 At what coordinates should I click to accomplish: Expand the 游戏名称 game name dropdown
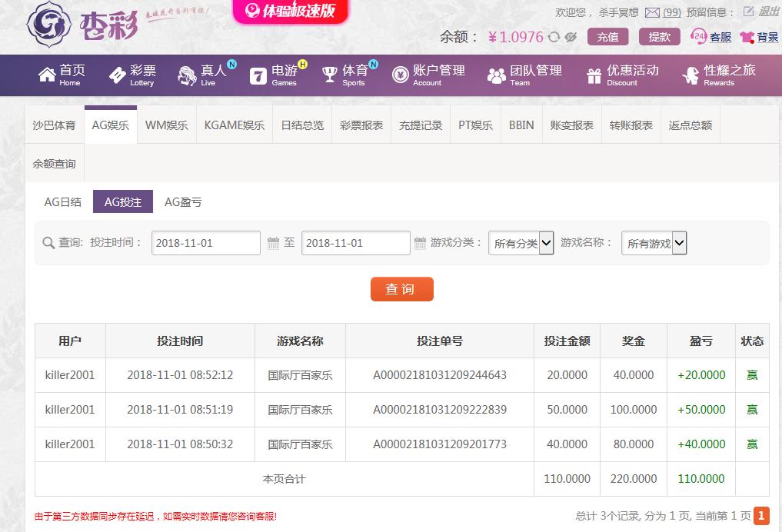point(654,244)
